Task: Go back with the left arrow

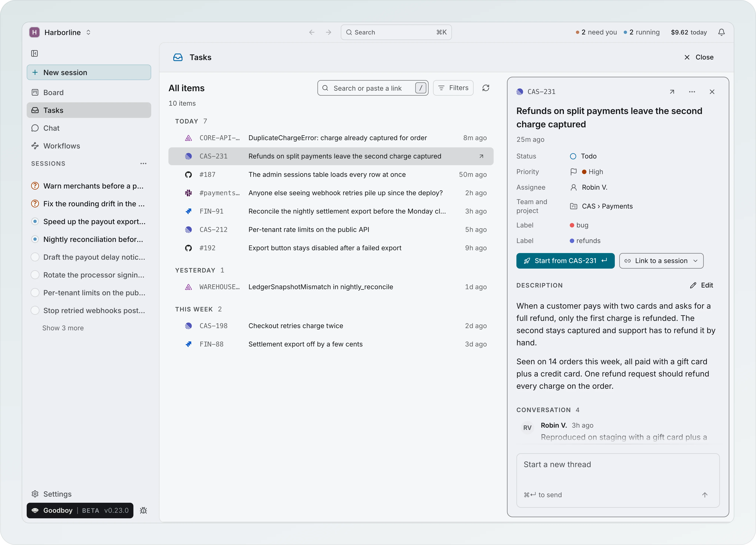Action: click(312, 32)
